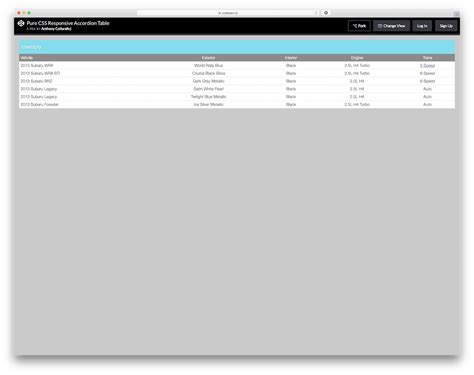Select the 2013 Subaru WRX vehicle cell

tap(37, 65)
